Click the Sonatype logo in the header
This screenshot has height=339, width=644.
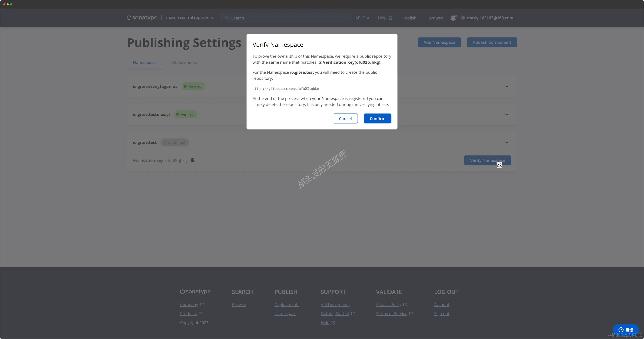pos(142,18)
